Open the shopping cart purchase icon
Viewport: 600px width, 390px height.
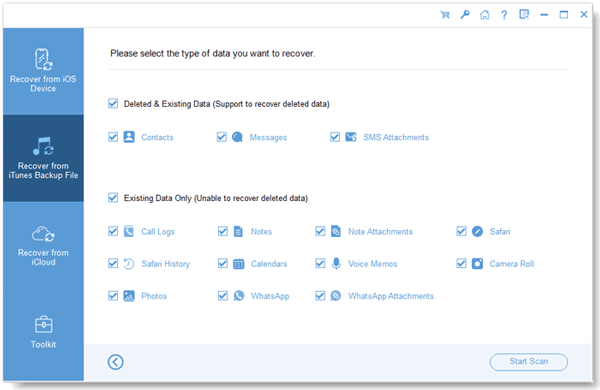click(x=445, y=15)
